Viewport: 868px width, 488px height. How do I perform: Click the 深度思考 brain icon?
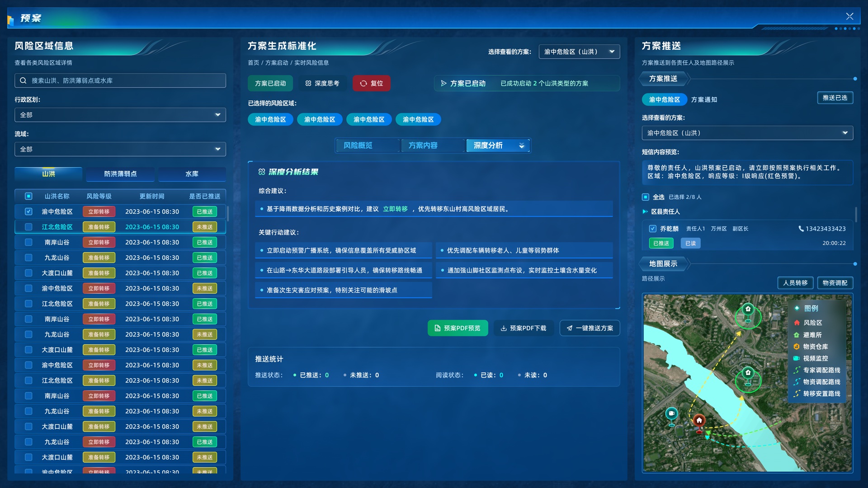tap(308, 83)
